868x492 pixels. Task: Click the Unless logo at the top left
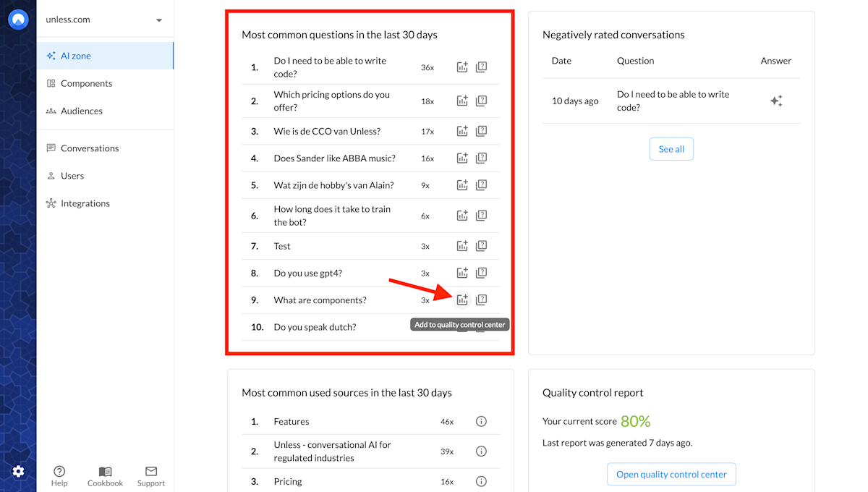tap(18, 18)
